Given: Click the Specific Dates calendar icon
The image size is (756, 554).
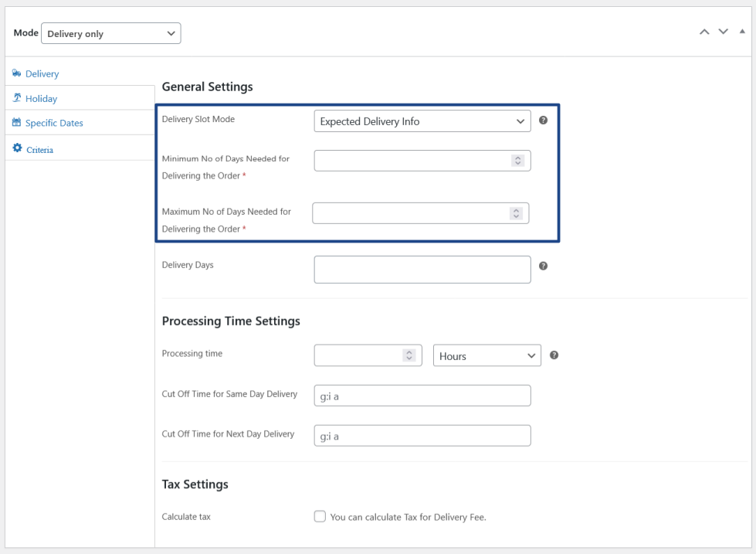Looking at the screenshot, I should (17, 123).
